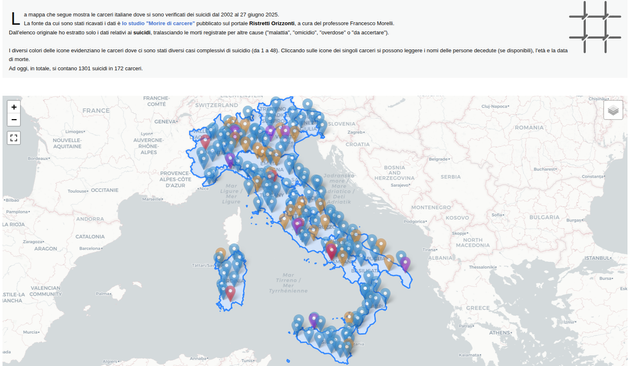Zoom in on the map
Image resolution: width=630 pixels, height=366 pixels.
pyautogui.click(x=14, y=107)
